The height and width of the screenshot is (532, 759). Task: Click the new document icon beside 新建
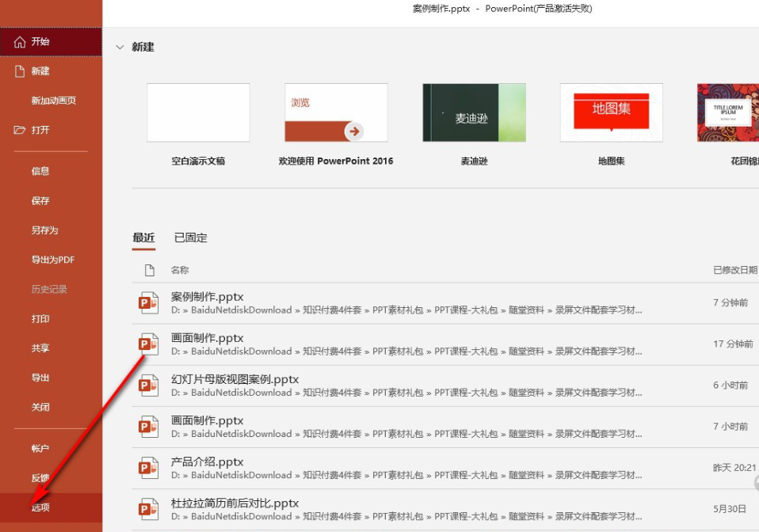coord(19,71)
